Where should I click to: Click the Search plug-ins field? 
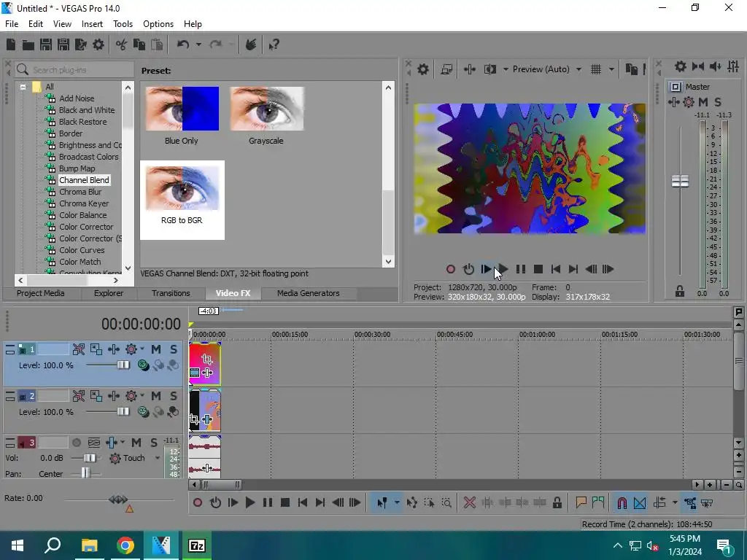[74, 70]
